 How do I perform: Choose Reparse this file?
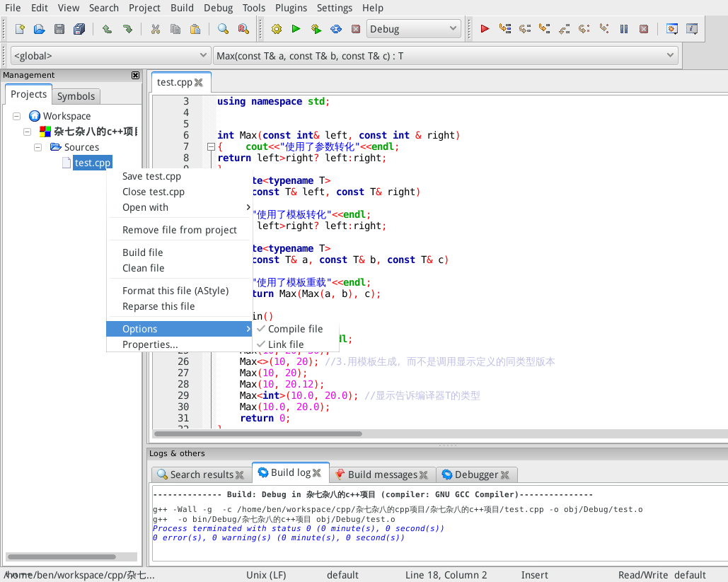[x=180, y=306]
